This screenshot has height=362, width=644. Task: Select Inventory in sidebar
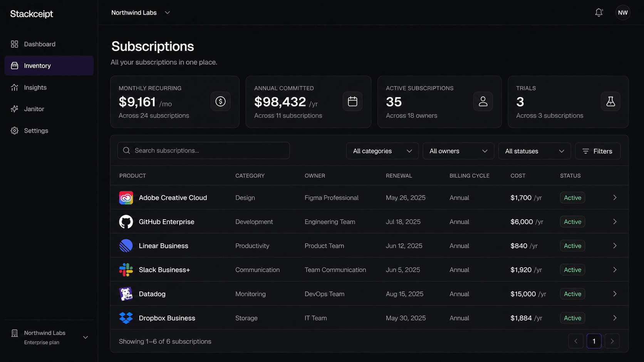pyautogui.click(x=49, y=66)
